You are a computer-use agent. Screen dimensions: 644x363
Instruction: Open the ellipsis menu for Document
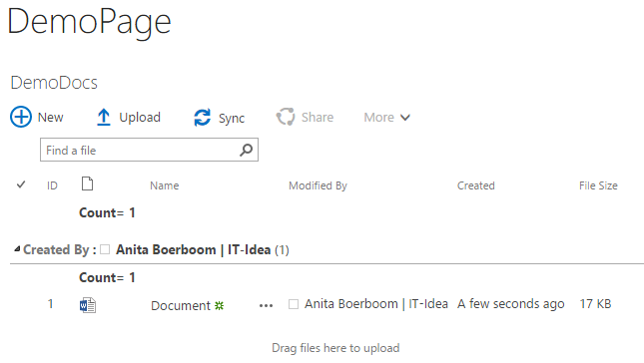tap(267, 305)
